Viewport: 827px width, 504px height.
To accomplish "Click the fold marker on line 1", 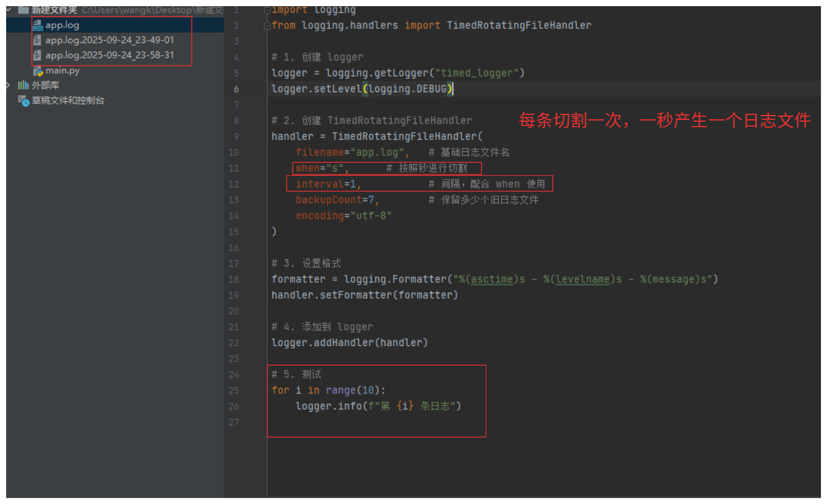I will (x=267, y=10).
